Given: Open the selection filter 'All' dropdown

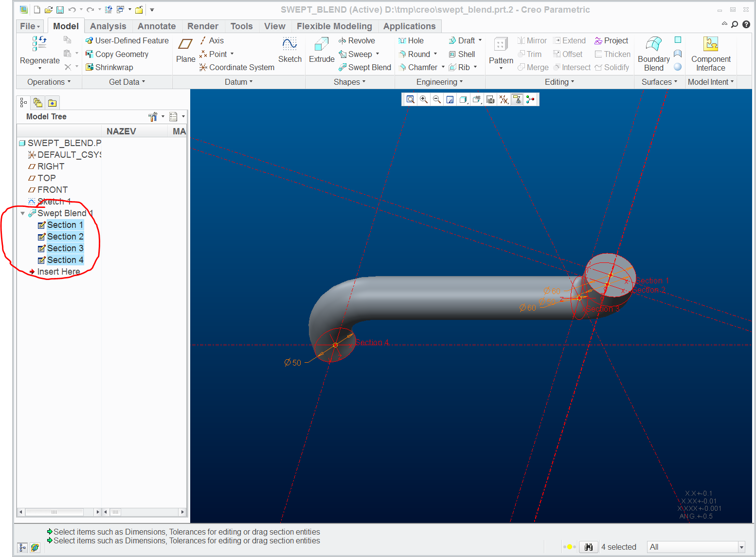Looking at the screenshot, I should 741,547.
